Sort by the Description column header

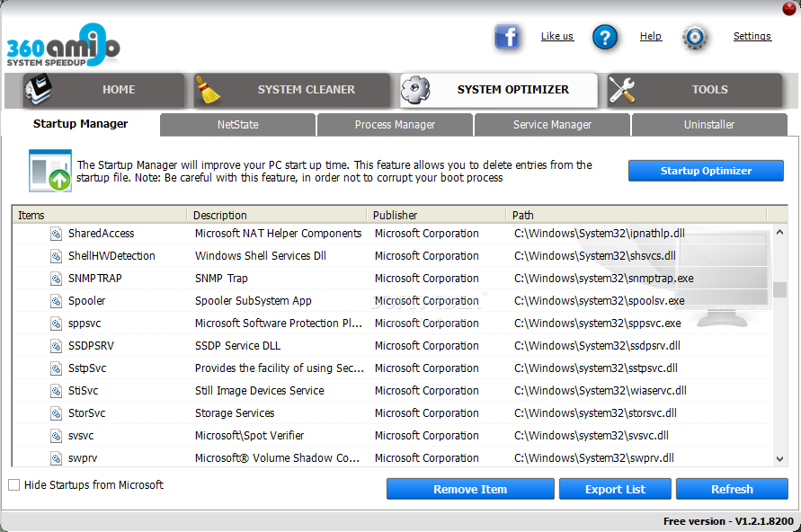click(277, 215)
